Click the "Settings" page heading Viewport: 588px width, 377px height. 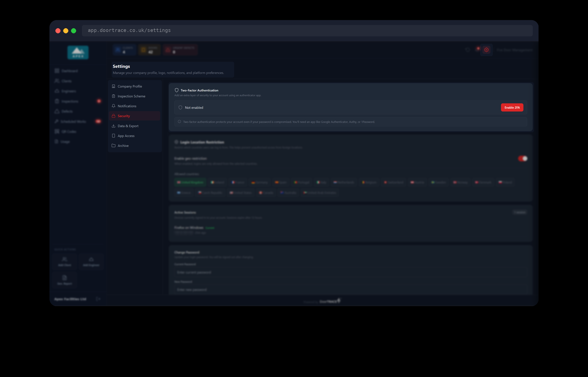click(121, 66)
